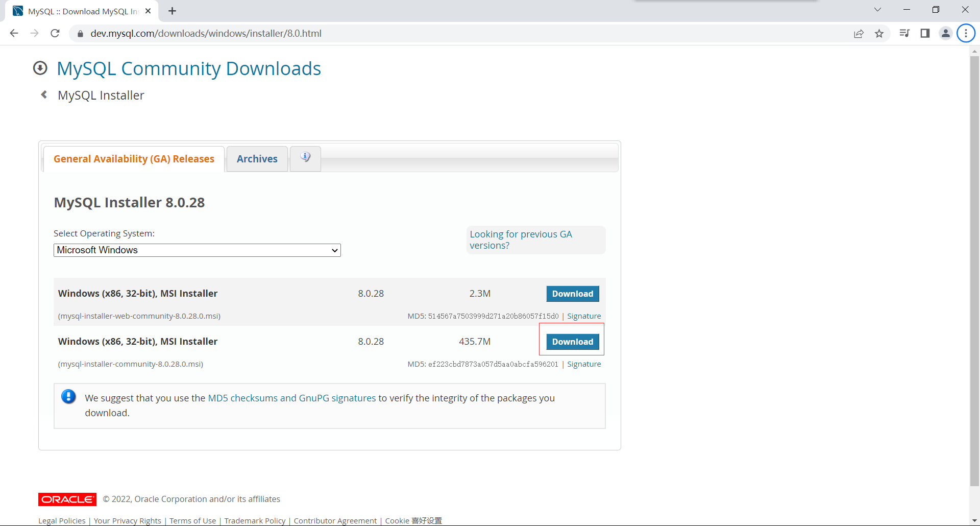The width and height of the screenshot is (980, 526).
Task: Download the 435.7M MSI installer
Action: [572, 342]
